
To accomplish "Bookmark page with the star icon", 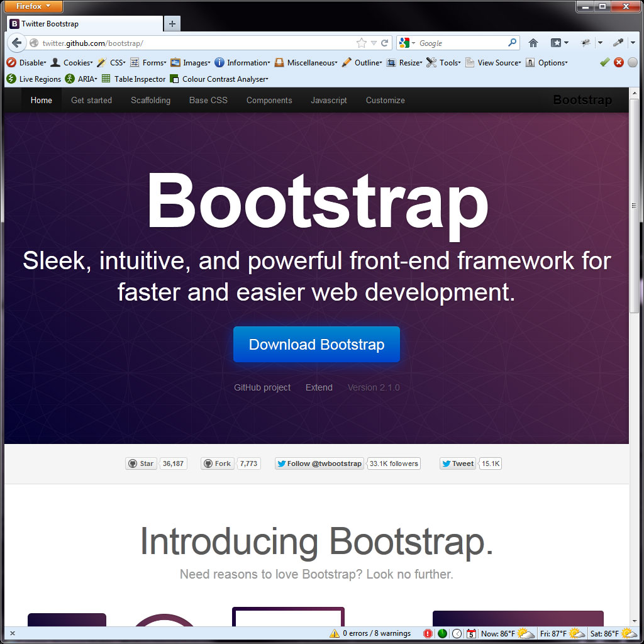I will [361, 43].
